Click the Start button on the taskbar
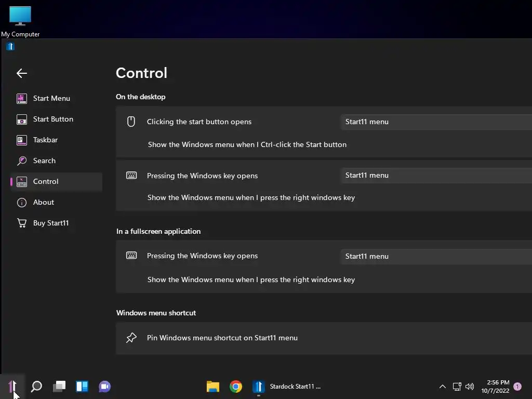The height and width of the screenshot is (399, 532). coord(12,387)
